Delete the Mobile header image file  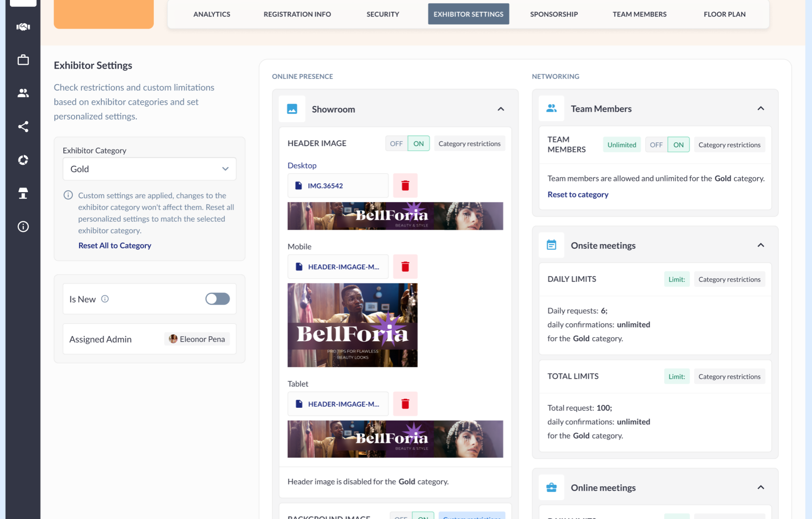pyautogui.click(x=405, y=267)
